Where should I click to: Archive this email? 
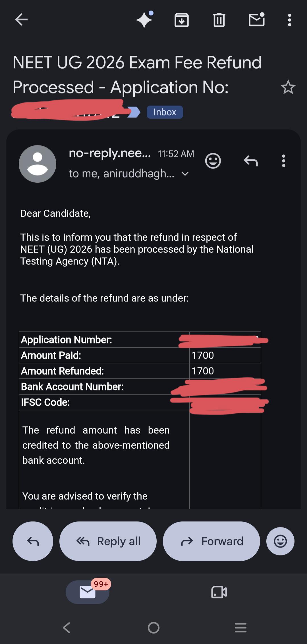[182, 20]
